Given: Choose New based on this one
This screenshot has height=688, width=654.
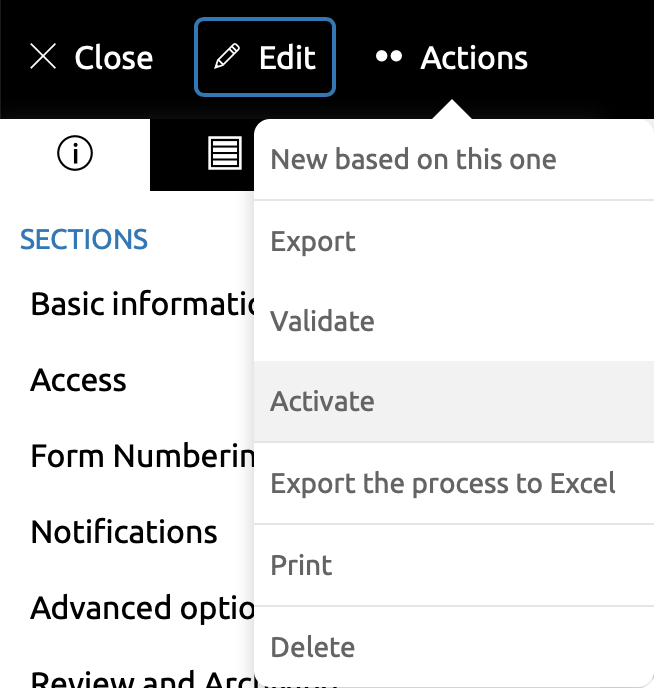Looking at the screenshot, I should point(413,160).
